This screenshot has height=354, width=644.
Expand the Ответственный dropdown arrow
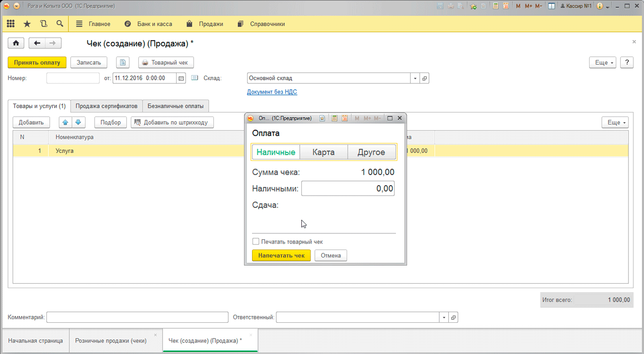[444, 317]
